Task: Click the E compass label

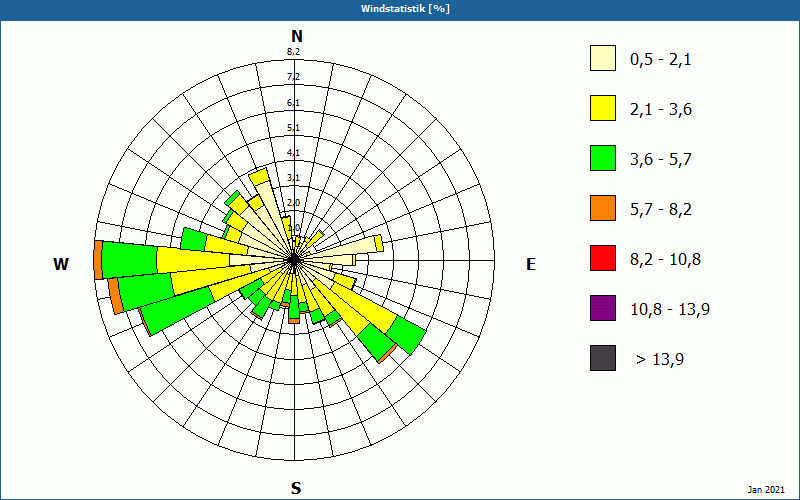Action: tap(531, 264)
